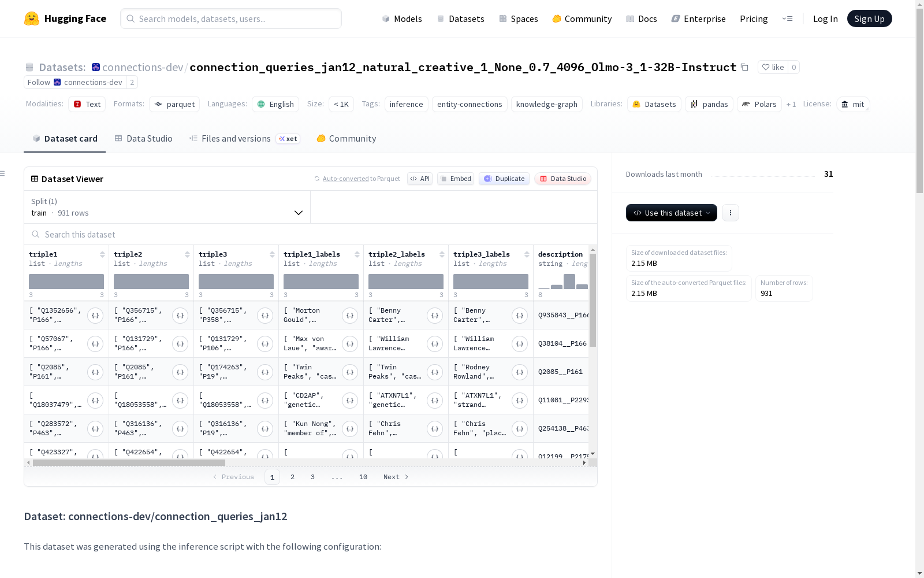Expand triple2_labels cell with Benny Carter
This screenshot has width=924, height=578.
[x=435, y=316]
